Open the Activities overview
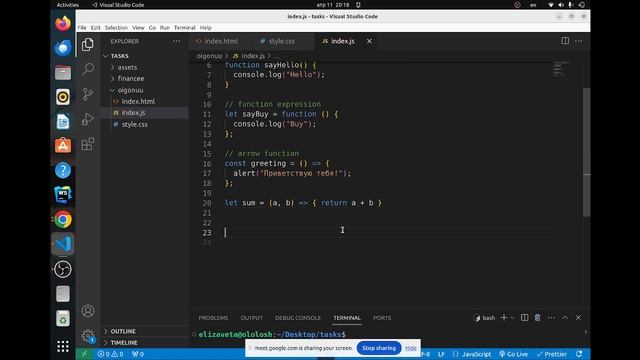Screen dimensions: 640x360 coord(67,5)
